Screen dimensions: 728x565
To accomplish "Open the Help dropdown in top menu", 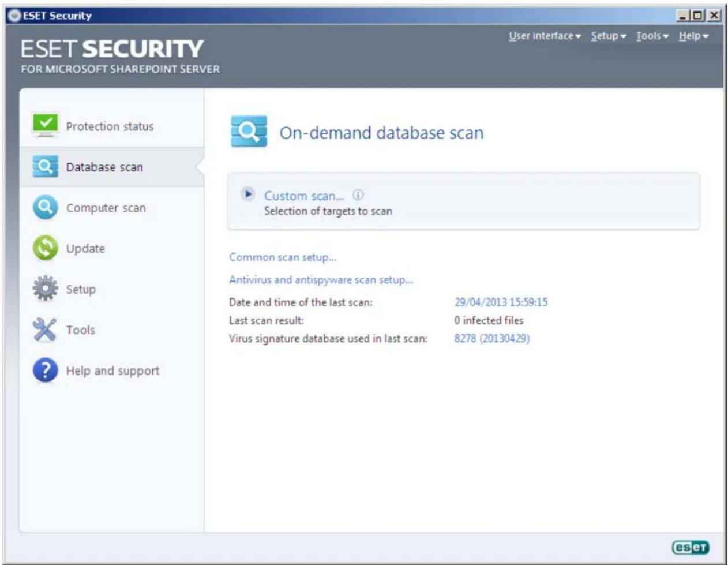I will (693, 36).
